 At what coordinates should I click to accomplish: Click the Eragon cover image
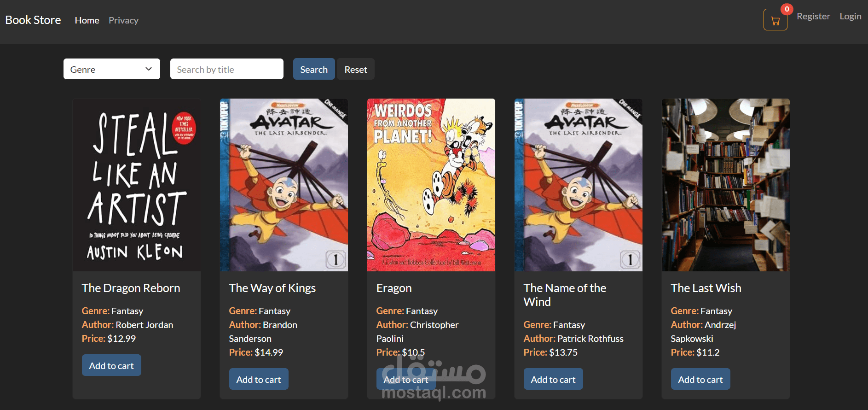click(x=431, y=185)
